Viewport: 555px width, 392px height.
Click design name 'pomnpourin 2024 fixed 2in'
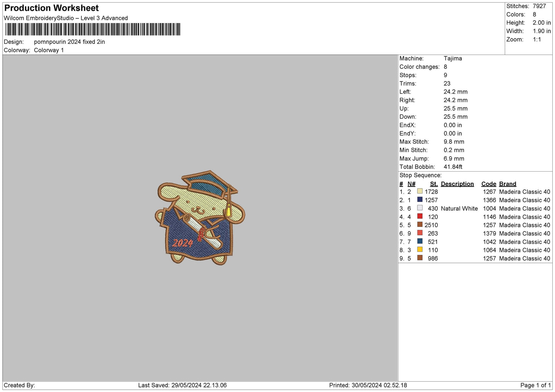(70, 42)
